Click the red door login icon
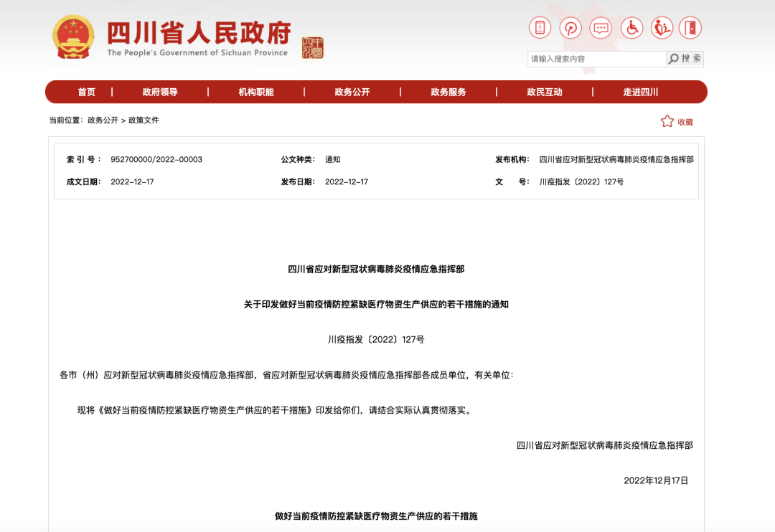The width and height of the screenshot is (775, 532). [690, 28]
